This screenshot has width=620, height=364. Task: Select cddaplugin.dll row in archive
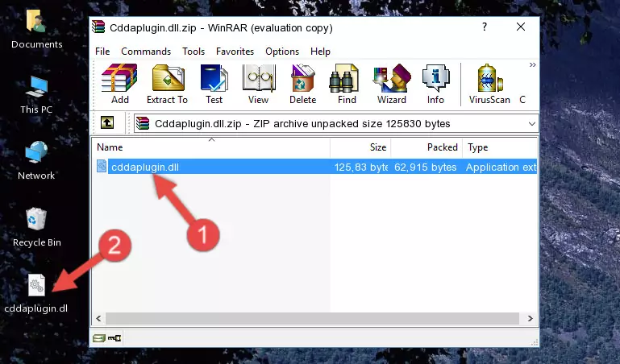pos(315,167)
